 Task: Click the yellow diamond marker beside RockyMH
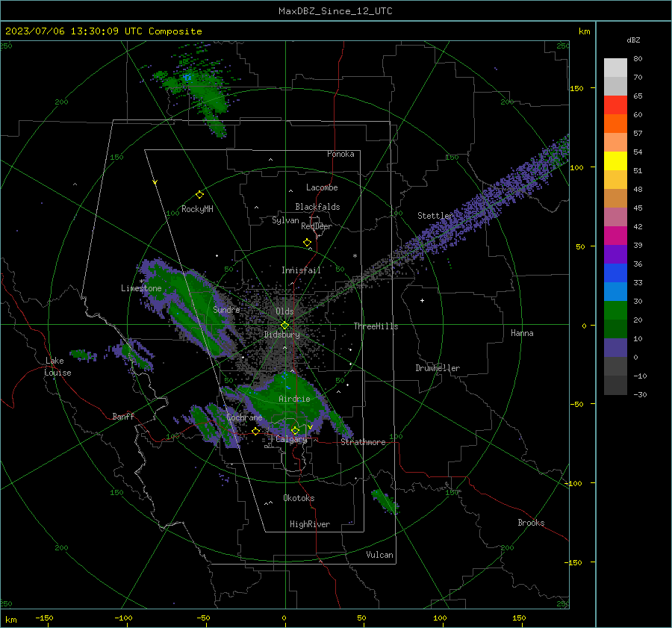(199, 195)
